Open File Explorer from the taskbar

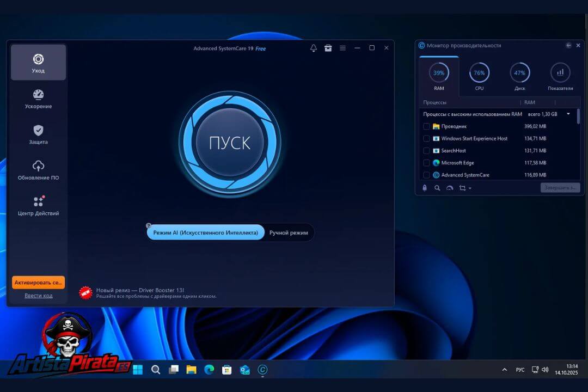[191, 370]
